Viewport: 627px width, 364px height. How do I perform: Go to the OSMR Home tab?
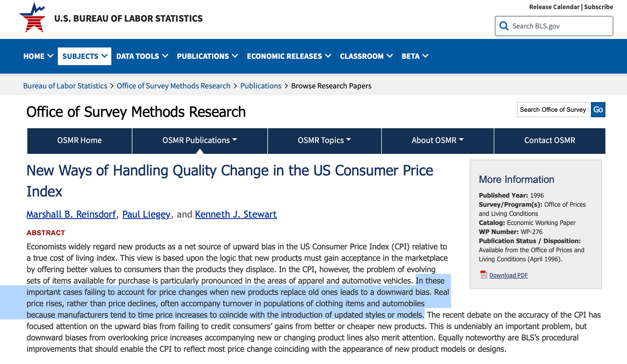80,141
